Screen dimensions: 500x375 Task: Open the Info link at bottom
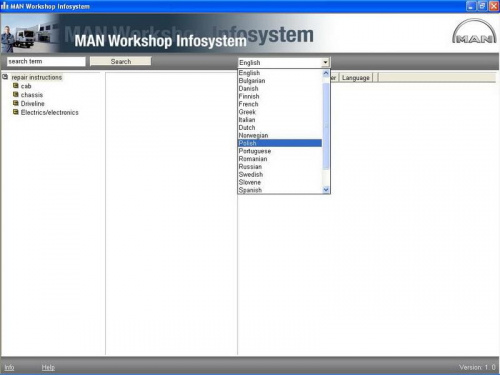9,367
